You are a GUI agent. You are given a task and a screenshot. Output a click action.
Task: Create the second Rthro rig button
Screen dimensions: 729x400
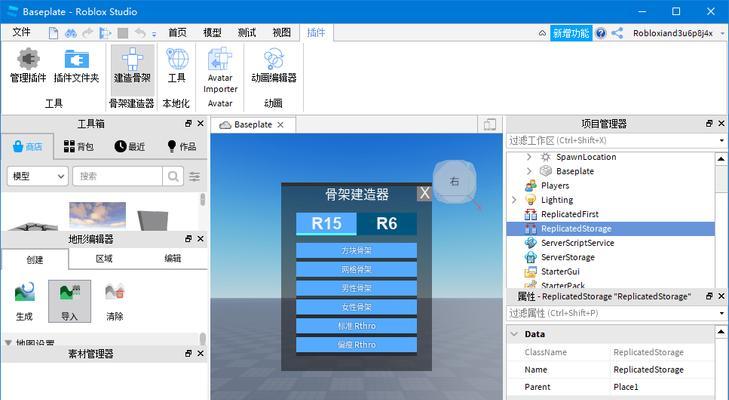(356, 345)
